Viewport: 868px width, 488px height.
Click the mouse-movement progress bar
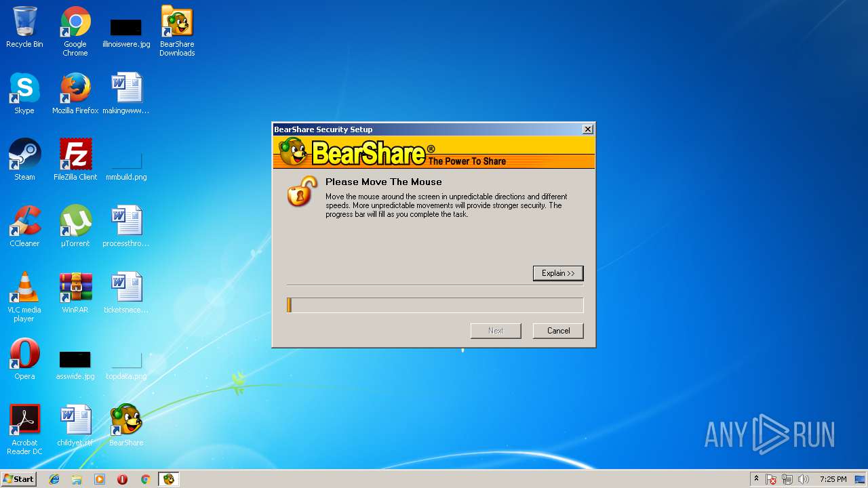(435, 305)
